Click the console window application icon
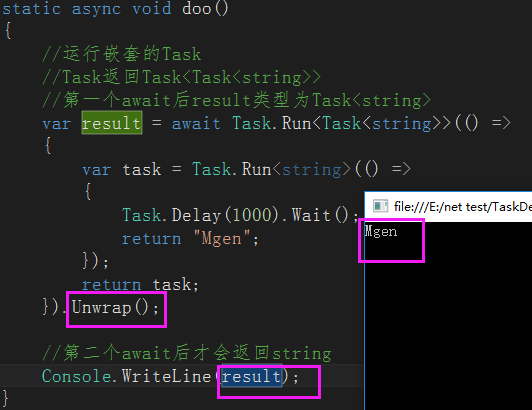Viewport: 532px width, 410px height. (380, 206)
